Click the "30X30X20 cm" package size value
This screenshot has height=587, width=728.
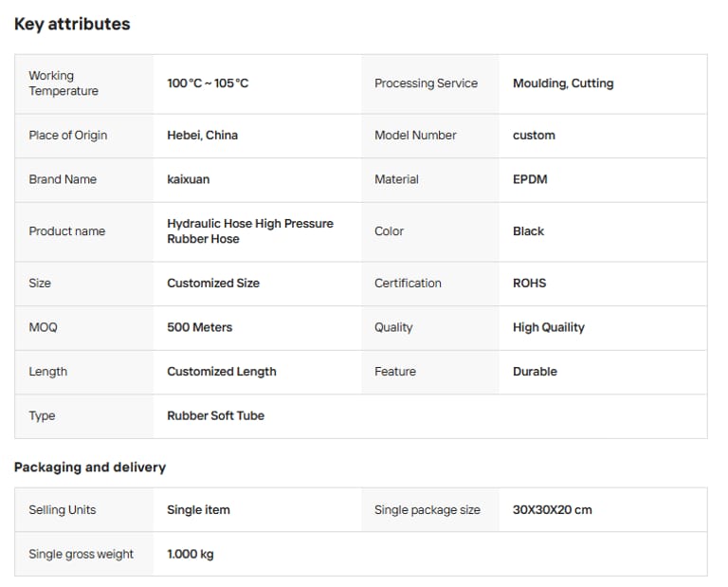(x=552, y=510)
